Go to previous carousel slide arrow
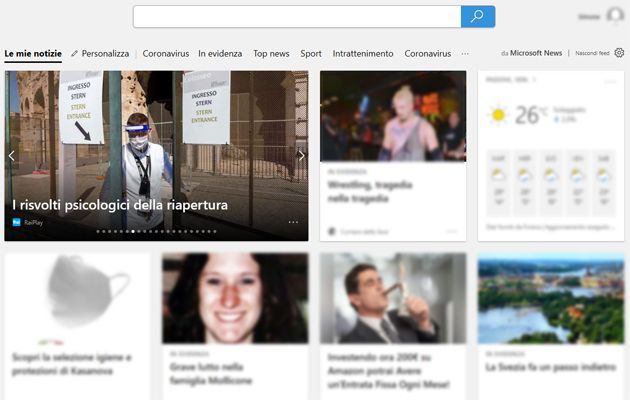 coord(12,155)
